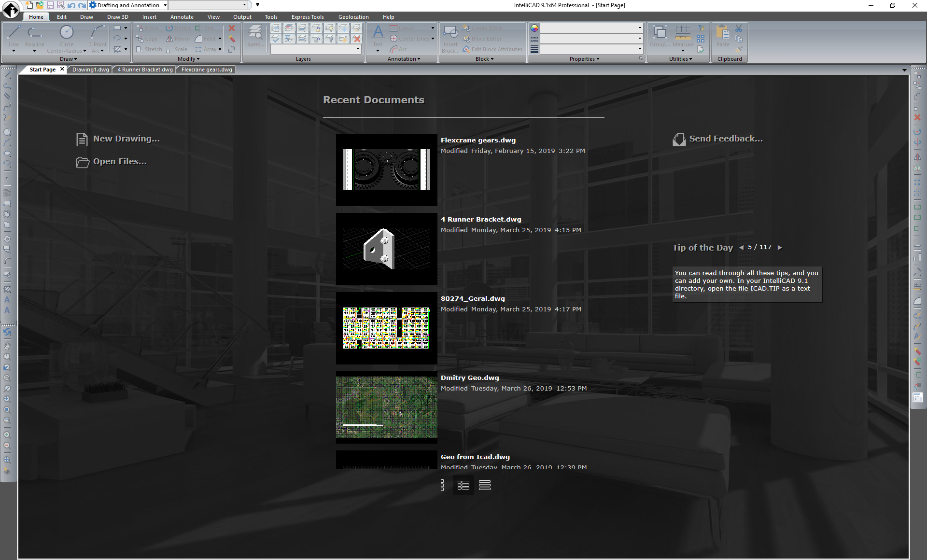
Task: Select the Polyline tool
Action: click(34, 36)
